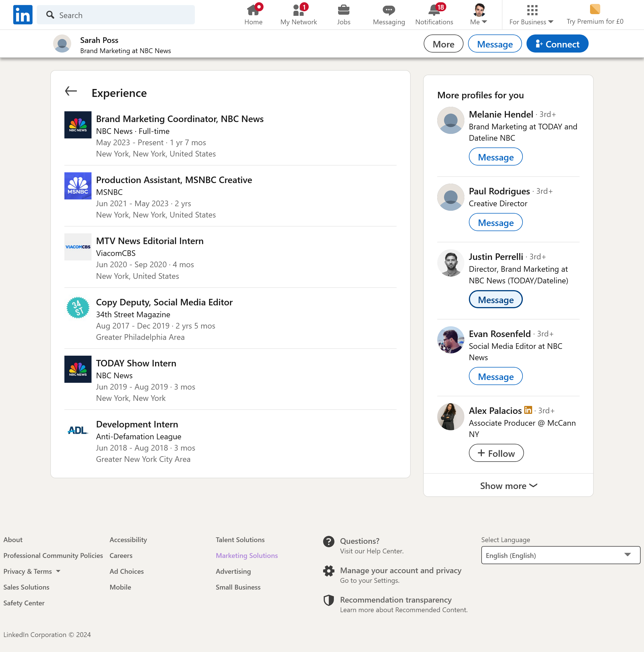Open the Small Business footer link
The image size is (644, 652).
point(238,587)
